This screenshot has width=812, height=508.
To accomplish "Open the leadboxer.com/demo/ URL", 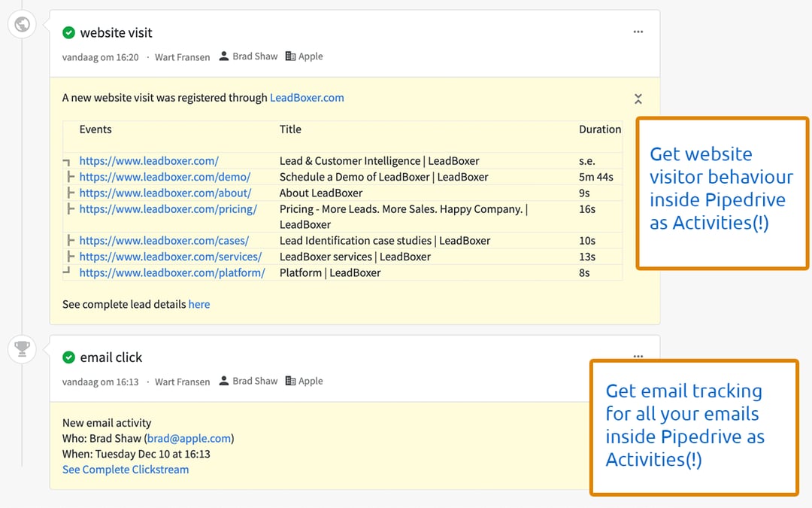I will [165, 177].
